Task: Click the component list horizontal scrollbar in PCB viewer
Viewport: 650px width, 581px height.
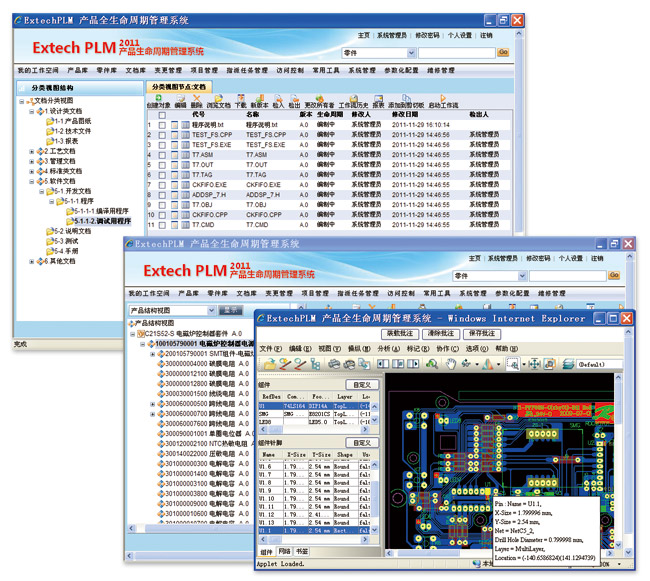Action: pyautogui.click(x=315, y=429)
